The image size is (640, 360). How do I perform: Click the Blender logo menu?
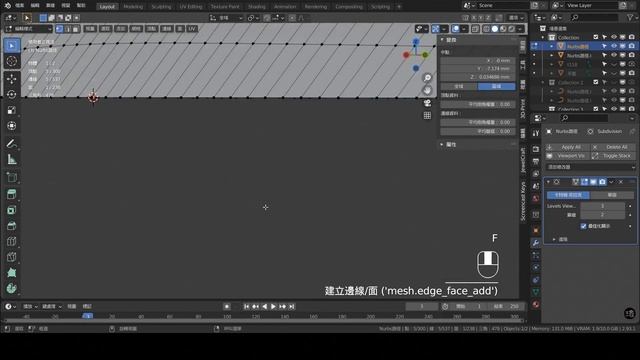(8, 6)
